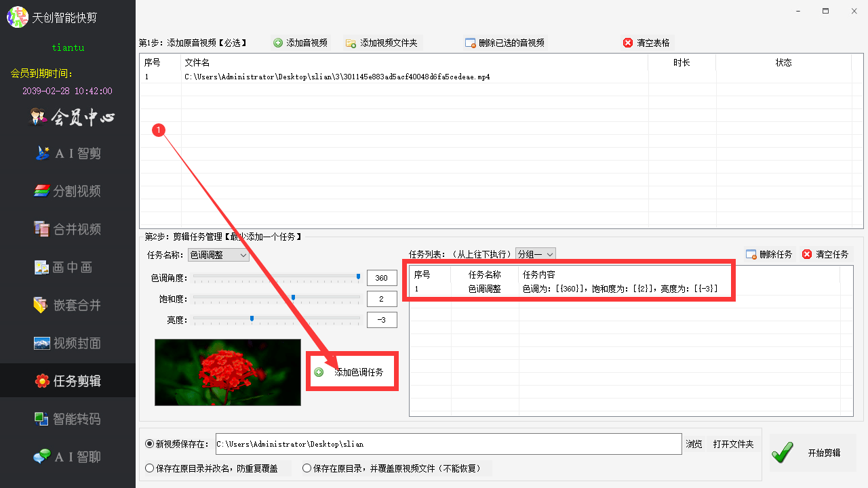Click 添加色调任务 button label
Screen dimensions: 868x488
359,372
